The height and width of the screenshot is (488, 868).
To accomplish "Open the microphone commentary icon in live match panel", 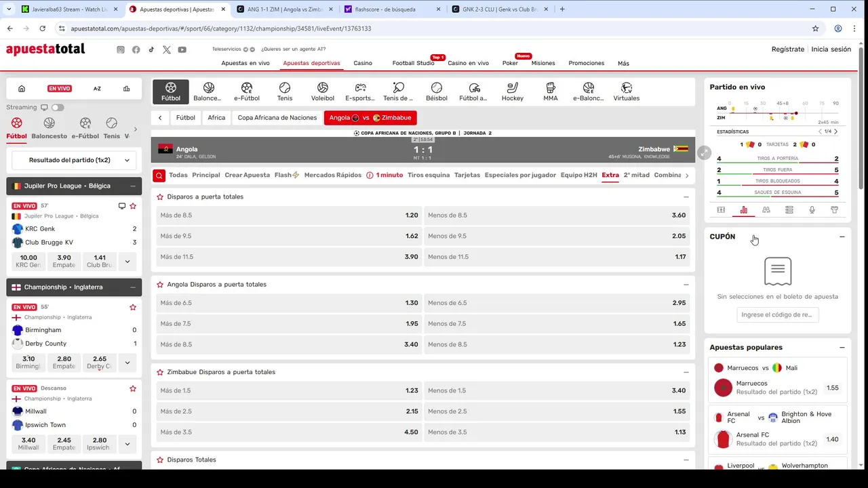I will pos(812,210).
